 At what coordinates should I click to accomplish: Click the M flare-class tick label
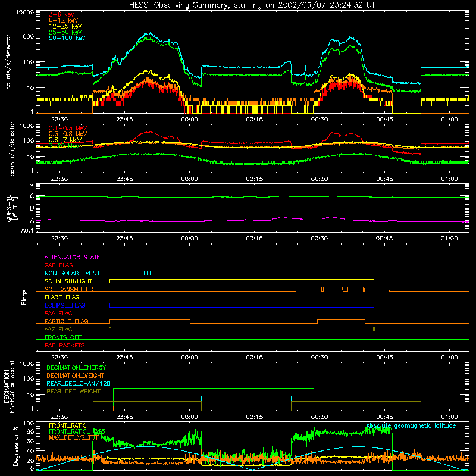(x=32, y=186)
